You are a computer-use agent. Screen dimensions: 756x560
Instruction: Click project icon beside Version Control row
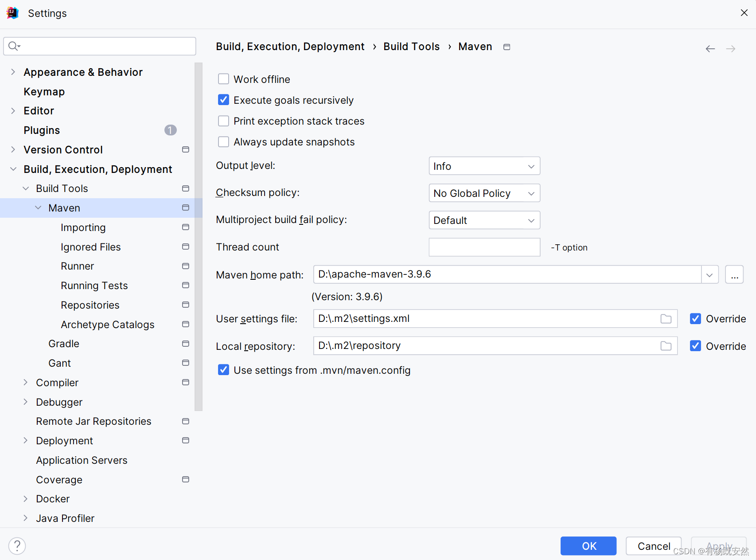[186, 150]
